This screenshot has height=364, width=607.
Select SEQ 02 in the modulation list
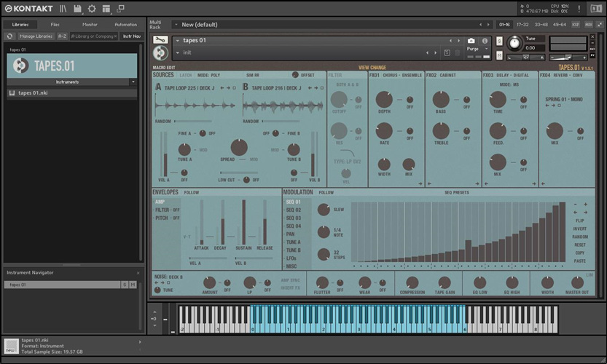[x=293, y=210]
